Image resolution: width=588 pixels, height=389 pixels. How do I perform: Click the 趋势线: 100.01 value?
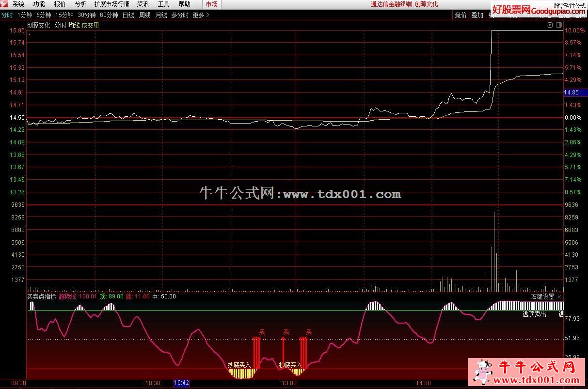coord(78,296)
